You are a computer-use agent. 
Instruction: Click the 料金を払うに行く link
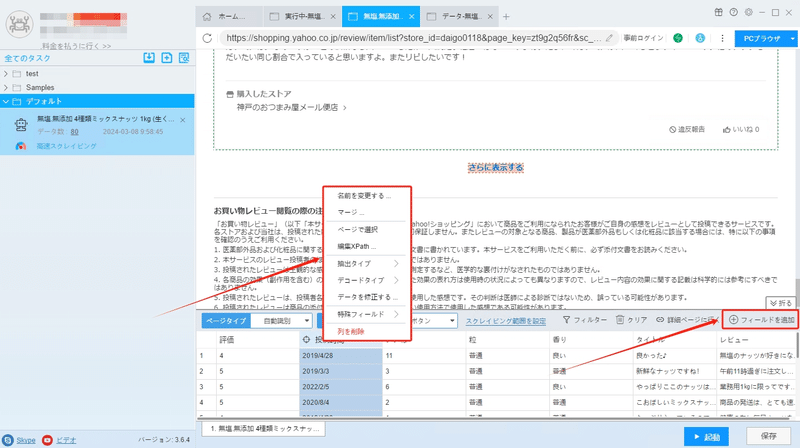tap(77, 46)
